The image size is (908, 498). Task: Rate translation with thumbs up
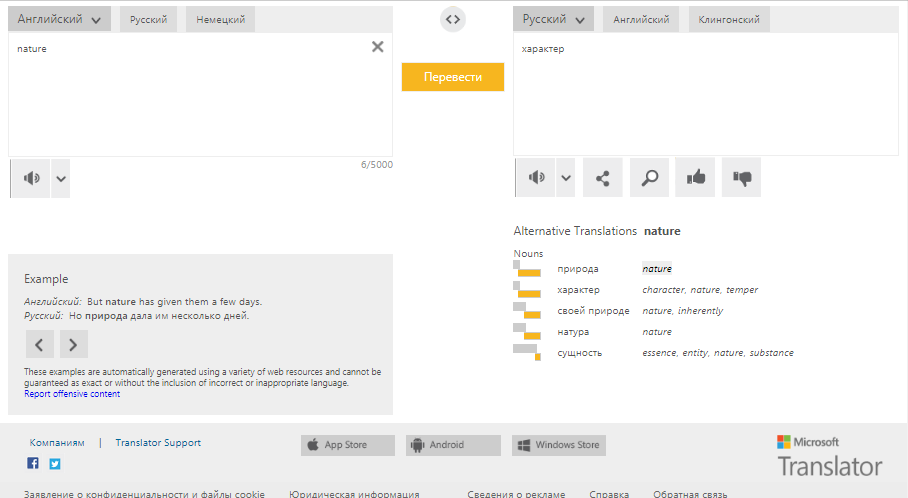[695, 177]
